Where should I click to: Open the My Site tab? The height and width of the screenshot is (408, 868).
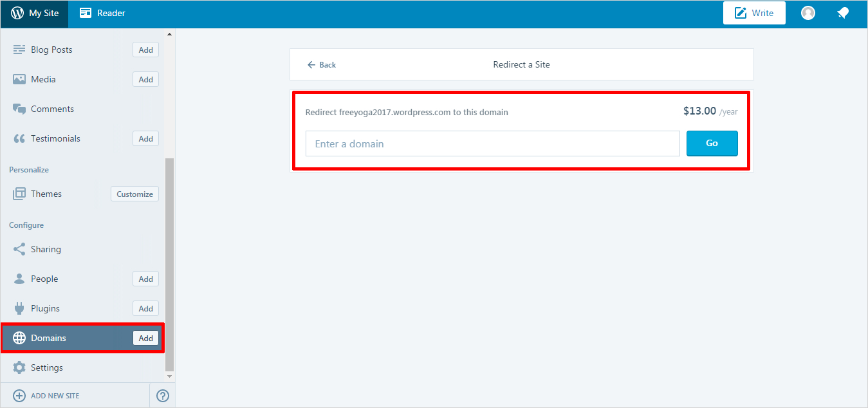point(35,13)
